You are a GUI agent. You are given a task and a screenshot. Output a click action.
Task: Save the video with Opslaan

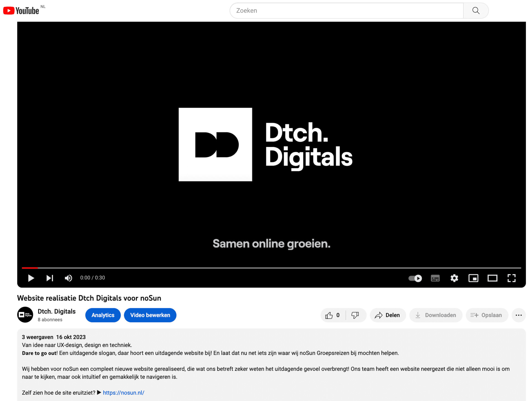[x=487, y=315]
